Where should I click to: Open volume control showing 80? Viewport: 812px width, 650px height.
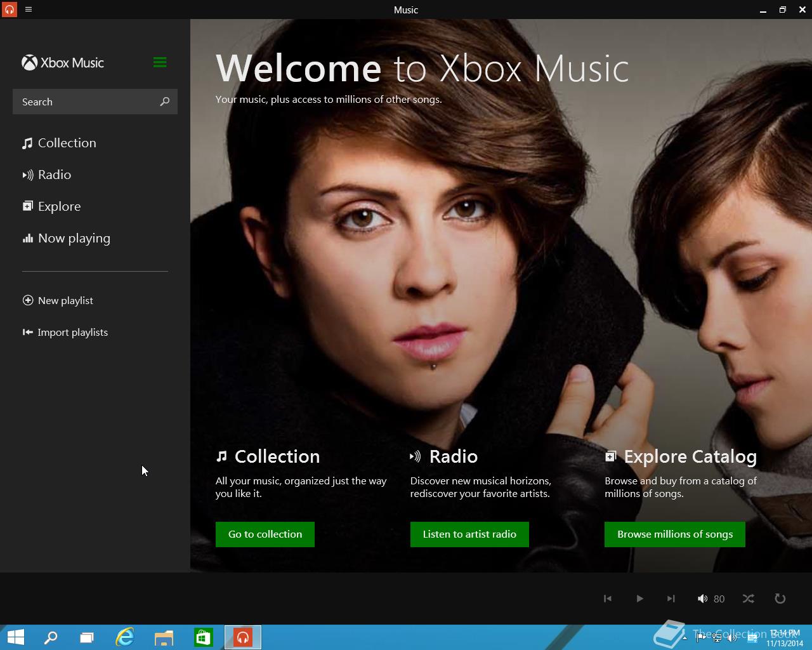711,599
